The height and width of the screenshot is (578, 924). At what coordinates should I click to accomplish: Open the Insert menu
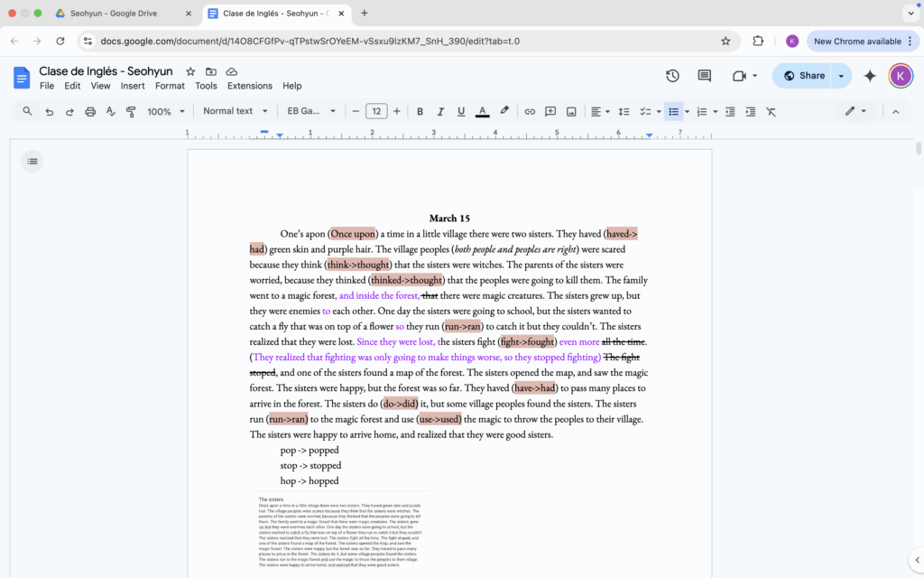(x=133, y=86)
